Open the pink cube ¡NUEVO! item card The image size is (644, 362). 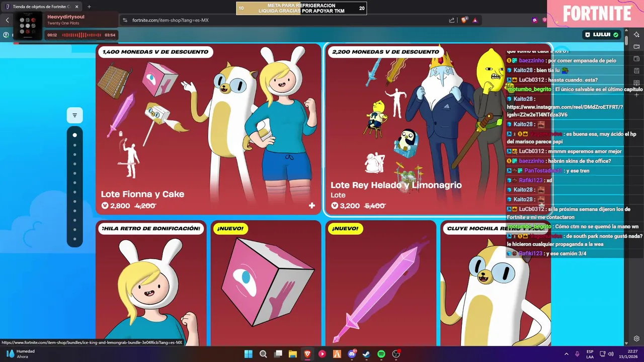266,283
